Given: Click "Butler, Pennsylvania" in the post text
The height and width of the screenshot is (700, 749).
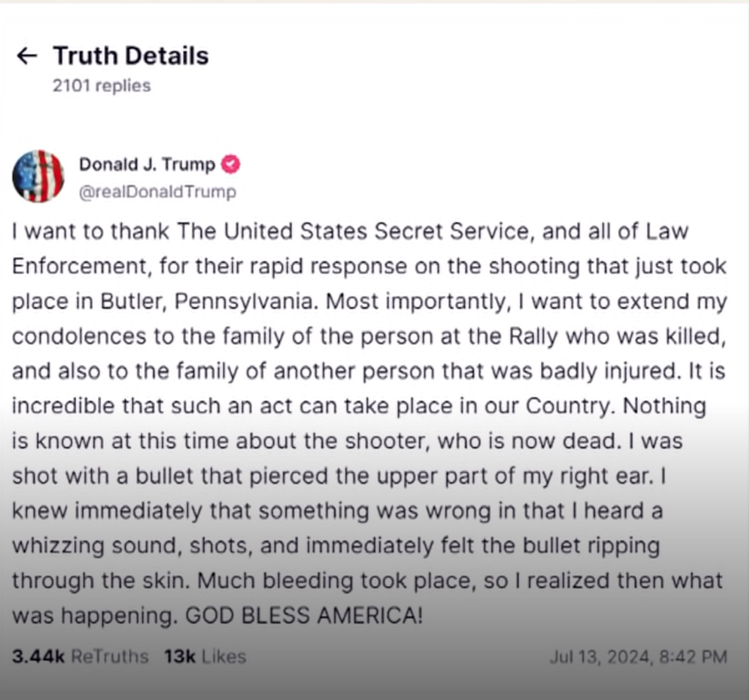Looking at the screenshot, I should coord(207,301).
